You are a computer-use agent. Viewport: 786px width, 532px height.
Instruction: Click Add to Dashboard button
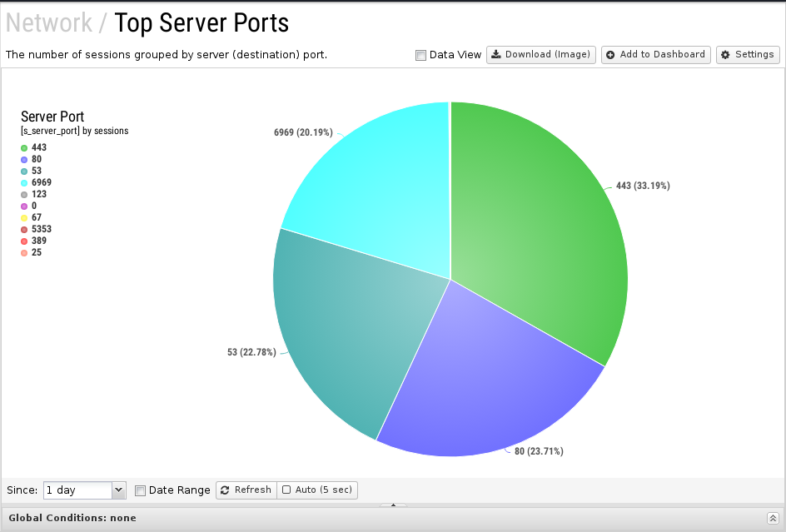[655, 55]
